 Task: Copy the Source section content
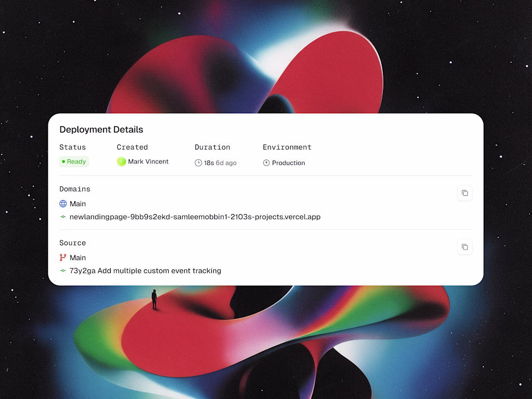(464, 247)
